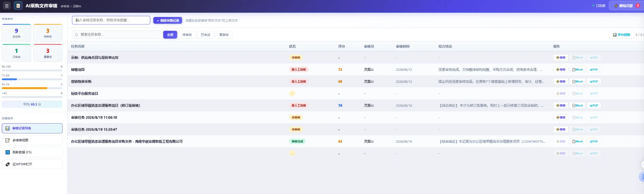The width and height of the screenshot is (644, 194).
Task: Export Word report for 营销物资采购
Action: point(578,82)
